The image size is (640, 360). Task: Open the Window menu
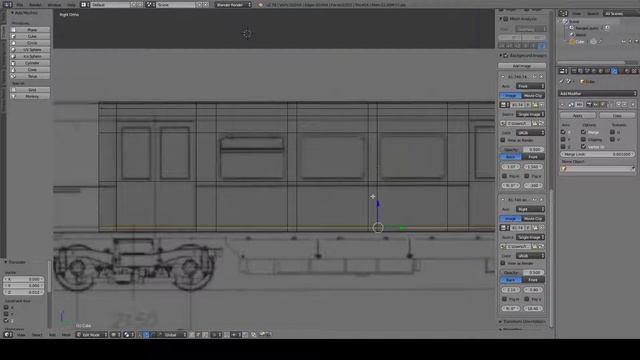pos(54,4)
